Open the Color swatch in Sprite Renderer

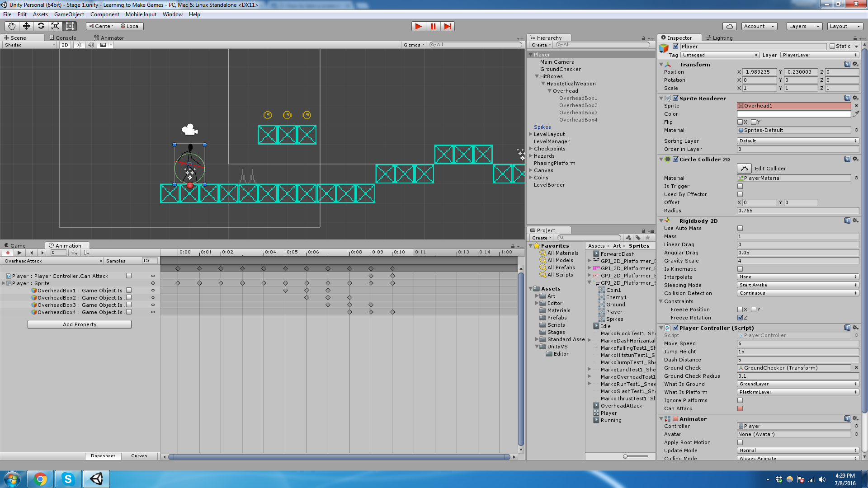click(793, 114)
